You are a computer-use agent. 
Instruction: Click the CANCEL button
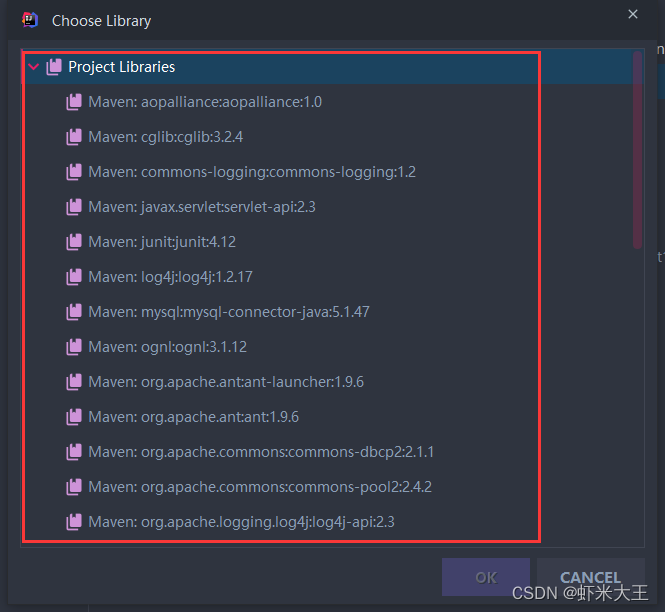[x=591, y=577]
